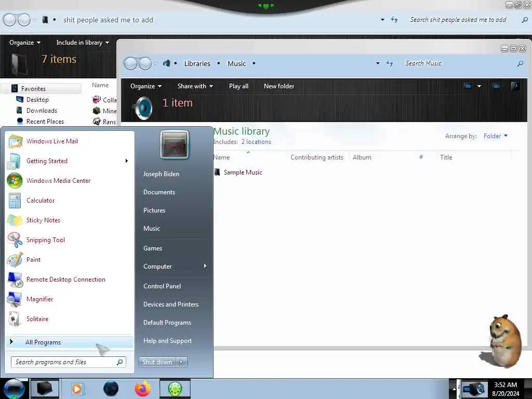Open the 2 locations link
Viewport: 532px width, 399px height.
pos(256,142)
